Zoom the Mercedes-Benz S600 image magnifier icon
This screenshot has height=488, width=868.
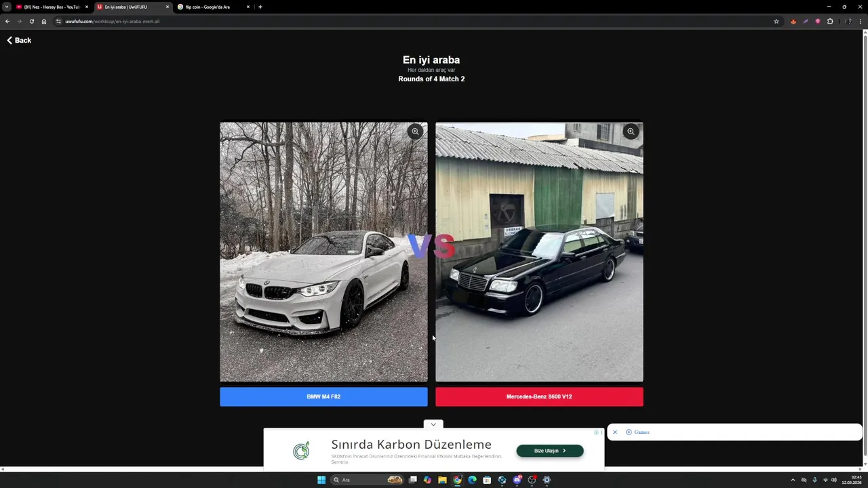pos(631,131)
